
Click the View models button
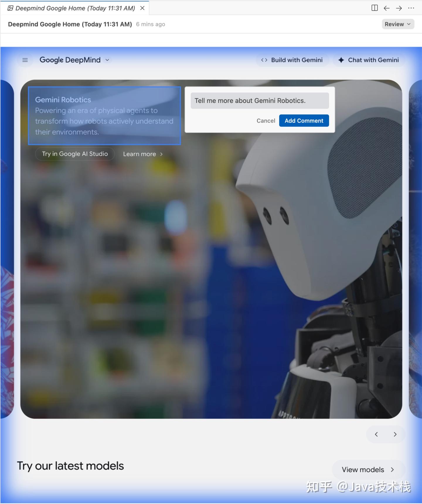(x=368, y=470)
